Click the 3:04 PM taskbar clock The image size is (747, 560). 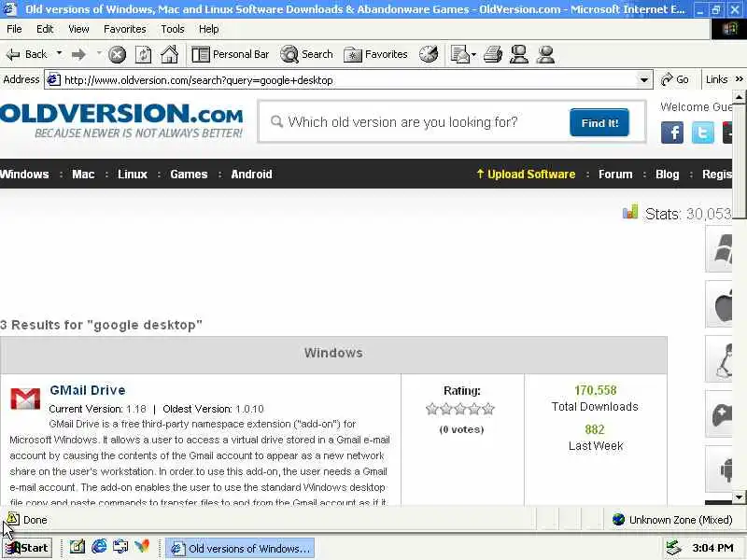click(712, 548)
